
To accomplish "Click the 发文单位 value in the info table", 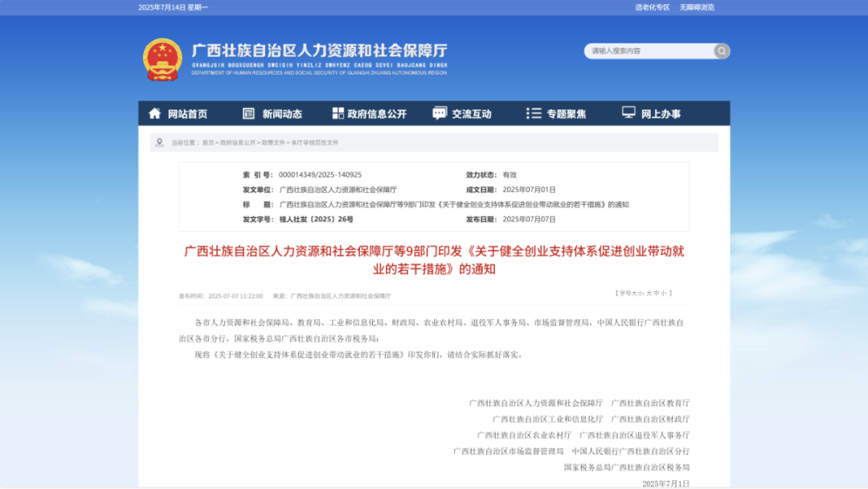I will [338, 190].
